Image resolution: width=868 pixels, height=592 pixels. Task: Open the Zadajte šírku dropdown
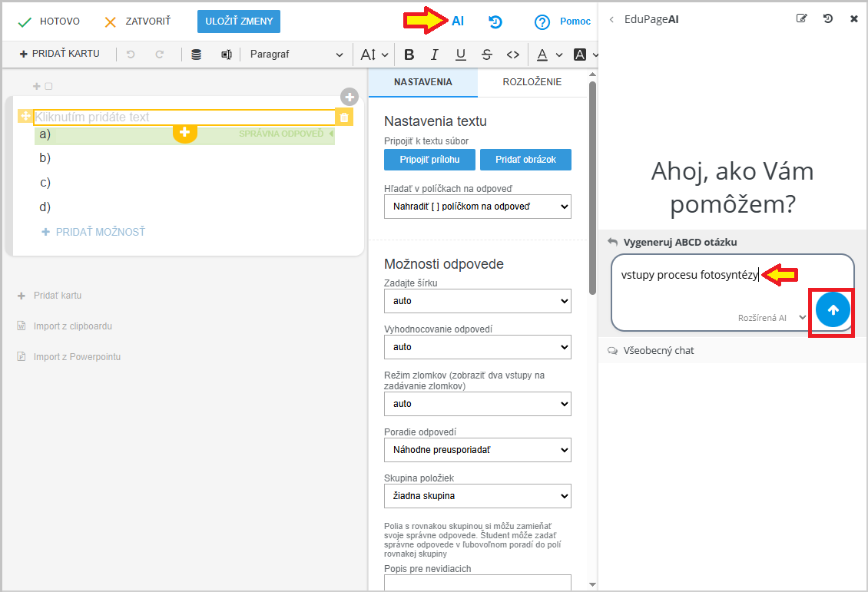coord(478,301)
